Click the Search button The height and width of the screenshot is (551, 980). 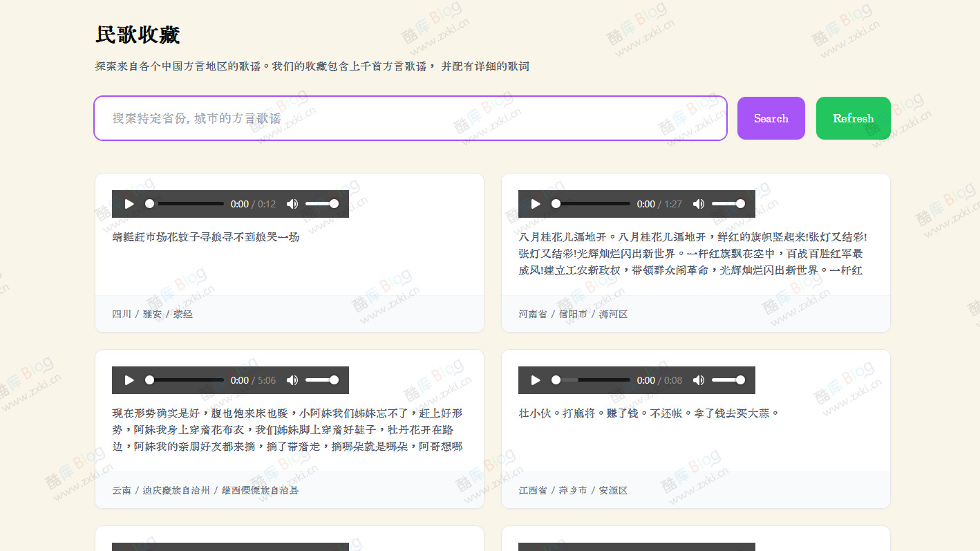tap(771, 118)
